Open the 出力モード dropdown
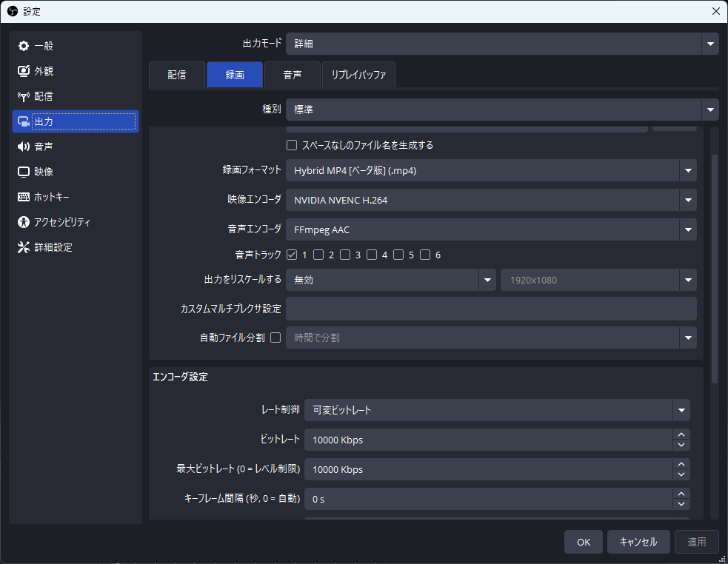This screenshot has height=564, width=728. click(502, 44)
